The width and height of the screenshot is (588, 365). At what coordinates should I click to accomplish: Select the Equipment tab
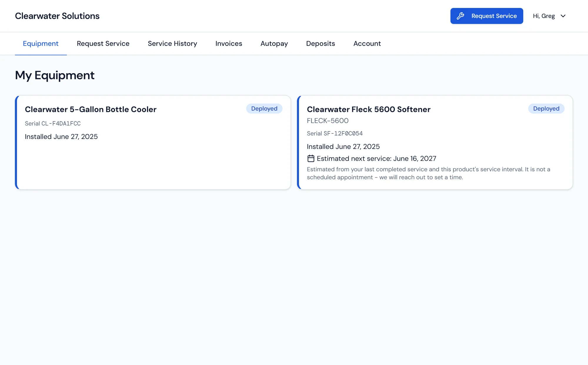pyautogui.click(x=41, y=43)
